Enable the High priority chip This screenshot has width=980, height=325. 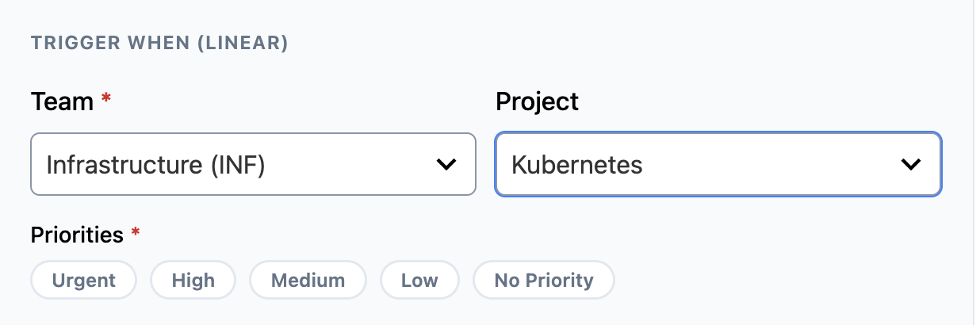pos(193,280)
